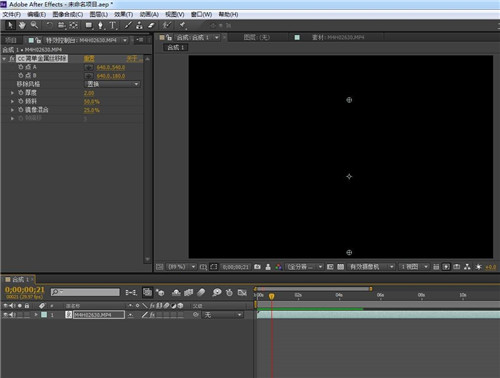Open the composition mini-flowchart in timeline

coord(131,293)
